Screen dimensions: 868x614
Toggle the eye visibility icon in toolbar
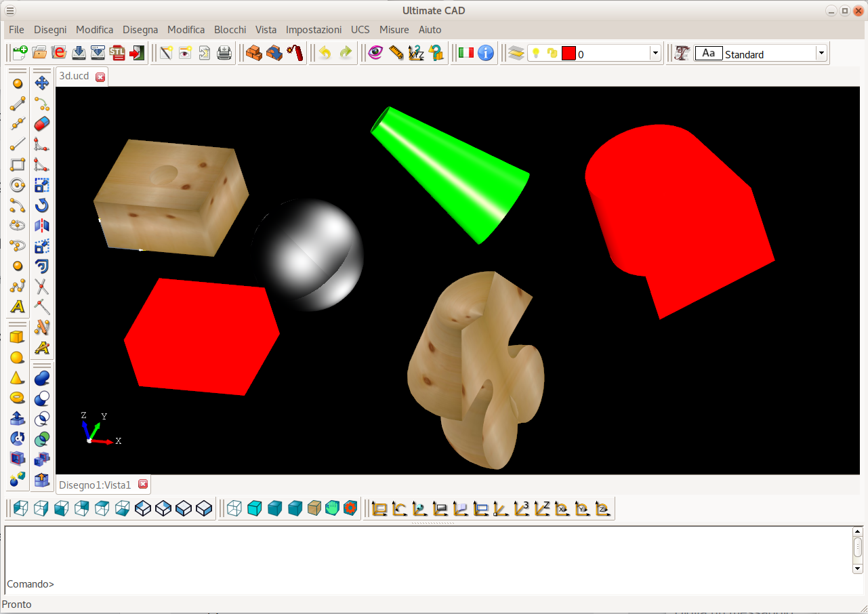click(x=375, y=53)
